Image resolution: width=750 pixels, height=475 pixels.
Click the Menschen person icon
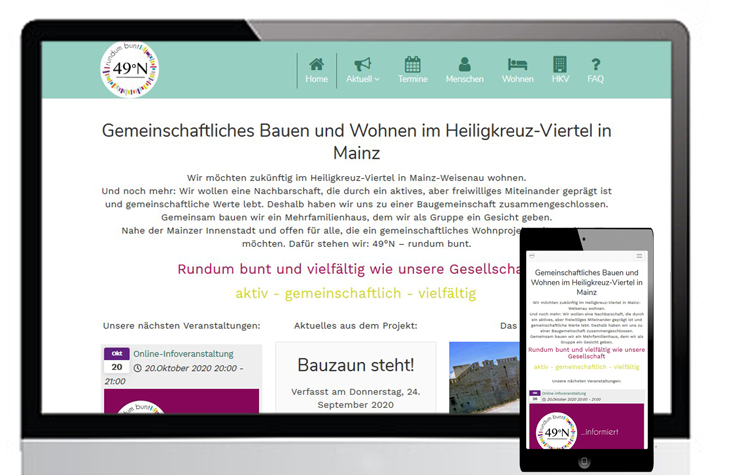[464, 64]
